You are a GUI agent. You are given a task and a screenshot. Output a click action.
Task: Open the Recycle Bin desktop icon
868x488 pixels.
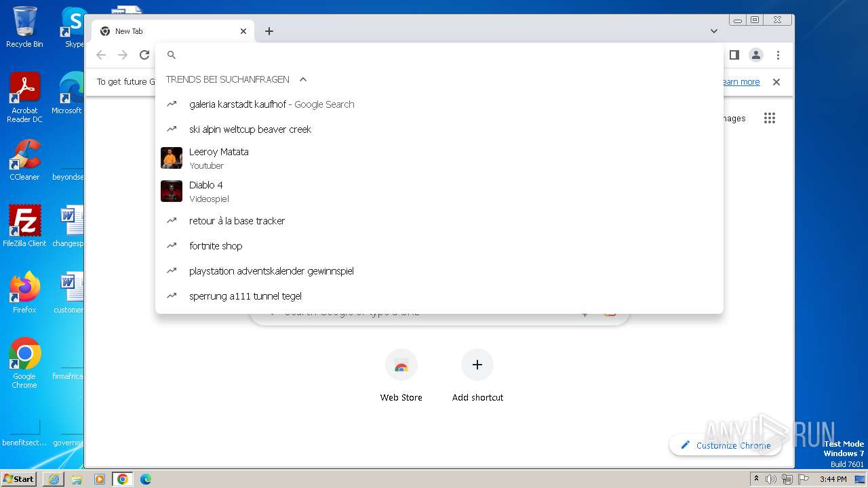(x=24, y=27)
